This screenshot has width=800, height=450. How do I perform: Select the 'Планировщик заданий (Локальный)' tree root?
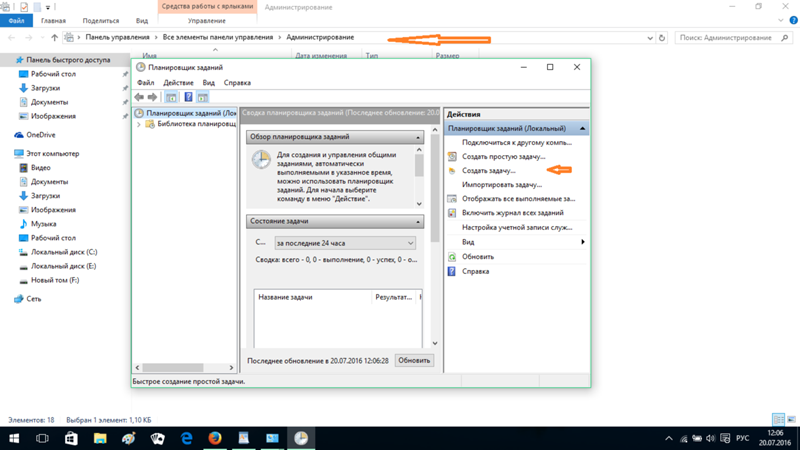pyautogui.click(x=186, y=113)
